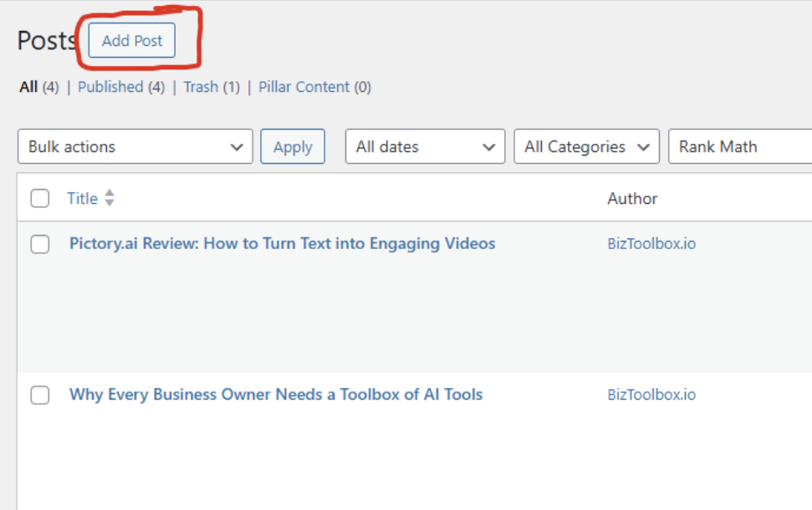Click BizToolbox.io author of AI Tools post
Viewport: 812px width, 510px height.
[651, 395]
